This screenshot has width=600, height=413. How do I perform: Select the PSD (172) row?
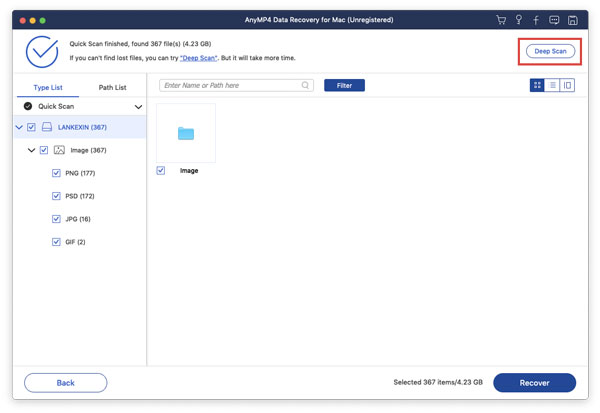click(80, 196)
